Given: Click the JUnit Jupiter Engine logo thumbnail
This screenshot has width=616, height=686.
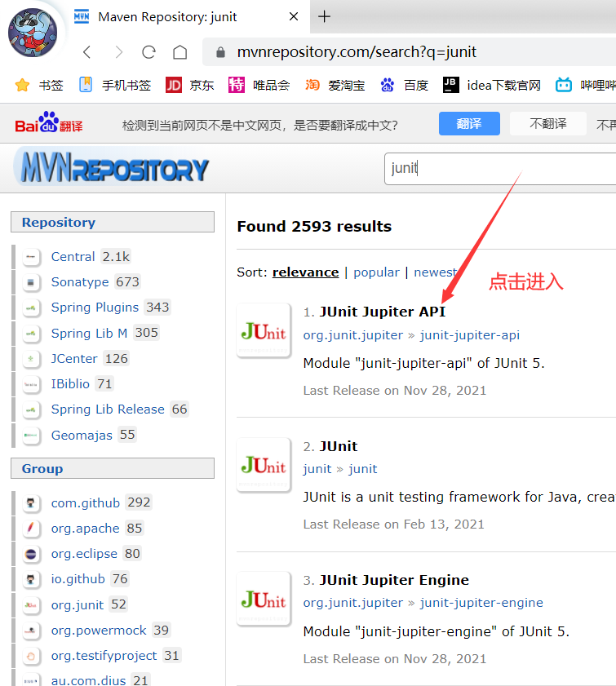Looking at the screenshot, I should pyautogui.click(x=264, y=599).
